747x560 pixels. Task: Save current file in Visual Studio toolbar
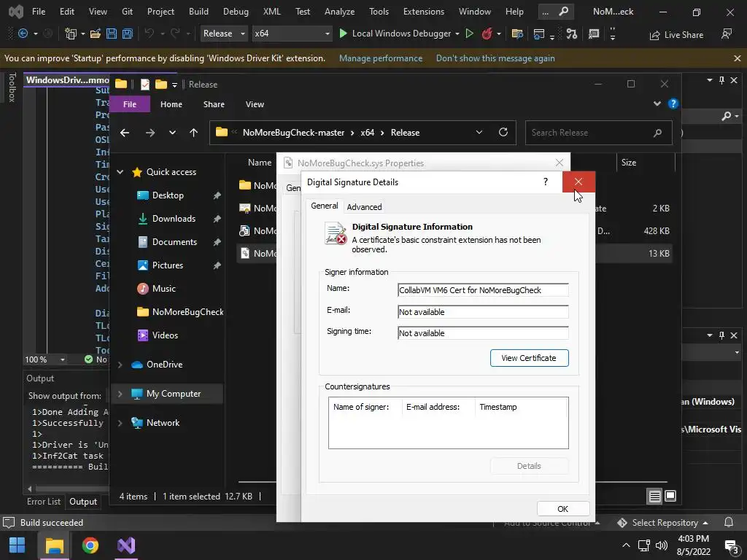112,34
